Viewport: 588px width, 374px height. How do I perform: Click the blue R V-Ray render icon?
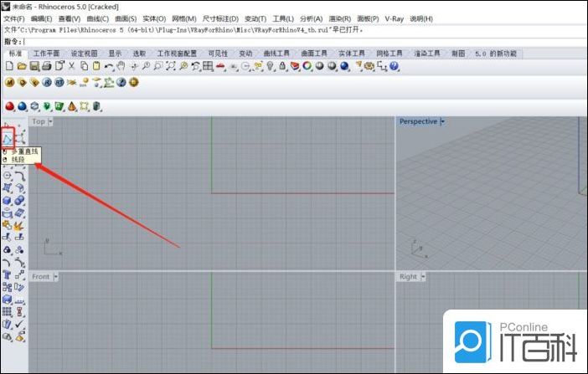[x=47, y=82]
